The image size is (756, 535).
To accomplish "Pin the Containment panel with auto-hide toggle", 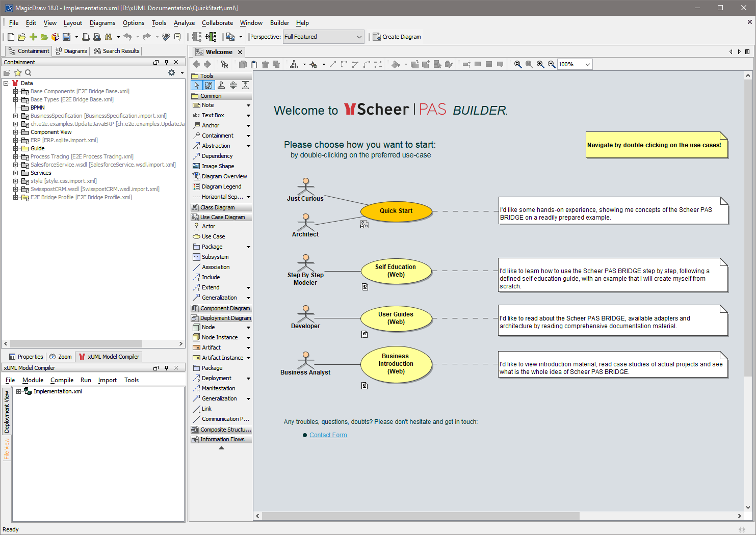I will click(166, 62).
